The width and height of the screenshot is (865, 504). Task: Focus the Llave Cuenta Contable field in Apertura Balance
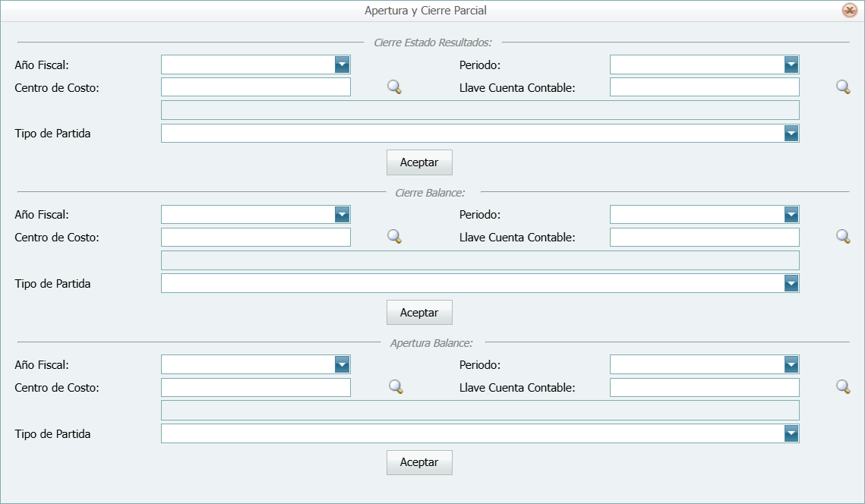(x=704, y=387)
